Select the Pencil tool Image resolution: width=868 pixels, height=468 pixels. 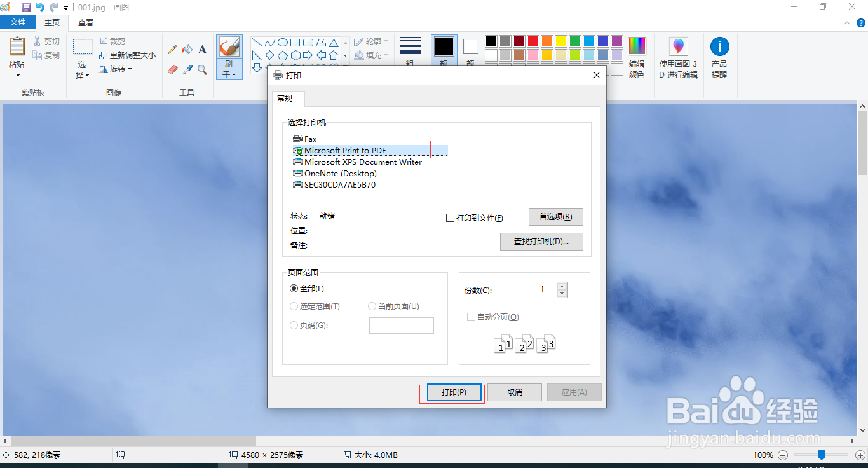click(x=172, y=49)
